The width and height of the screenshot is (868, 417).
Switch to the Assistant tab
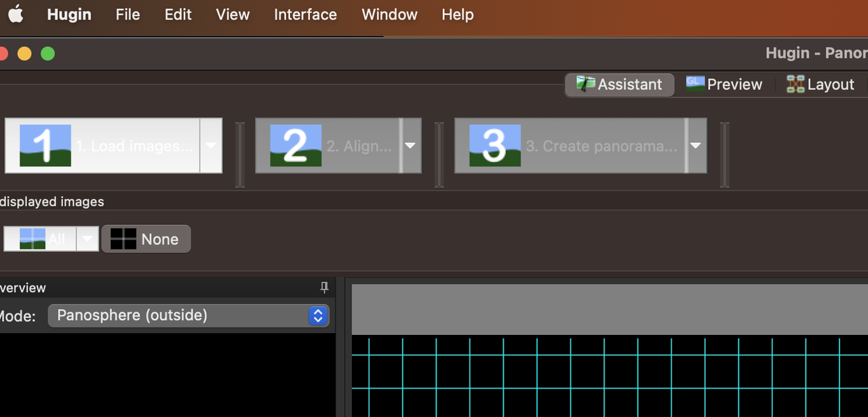(620, 85)
